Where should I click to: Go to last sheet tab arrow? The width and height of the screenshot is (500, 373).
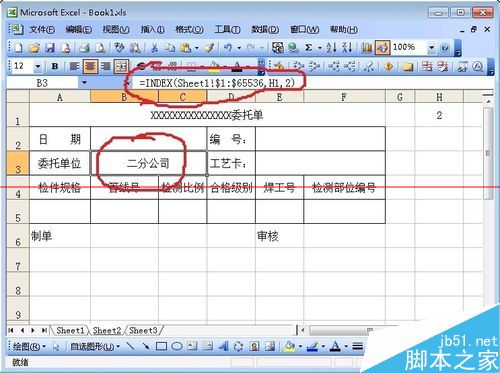[x=44, y=330]
